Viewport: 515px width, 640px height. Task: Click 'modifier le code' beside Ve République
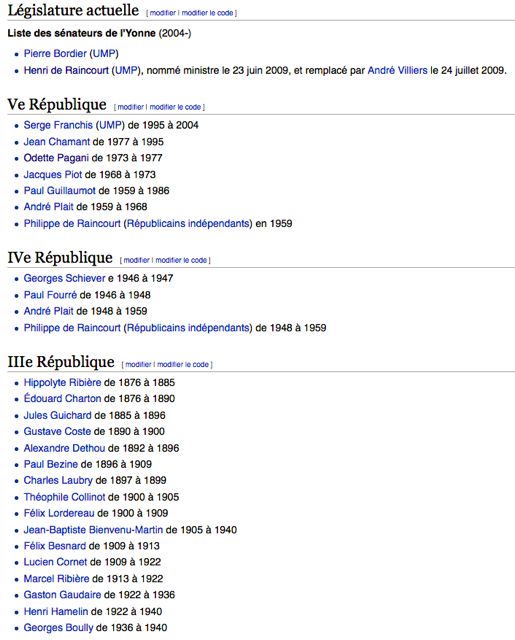[175, 107]
